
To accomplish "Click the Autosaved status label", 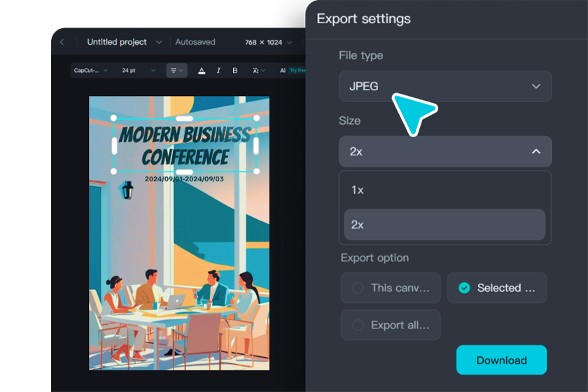I will [x=195, y=42].
